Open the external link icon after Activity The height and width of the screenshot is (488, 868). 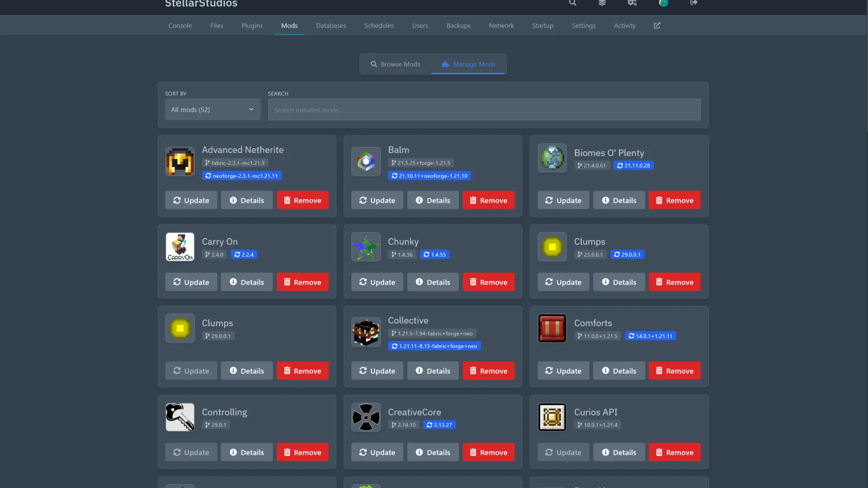point(657,26)
